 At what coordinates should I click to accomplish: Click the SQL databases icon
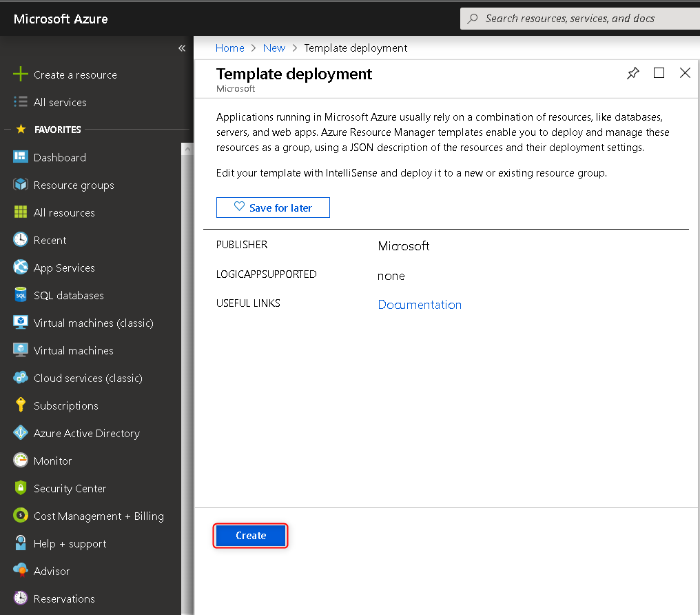click(21, 295)
